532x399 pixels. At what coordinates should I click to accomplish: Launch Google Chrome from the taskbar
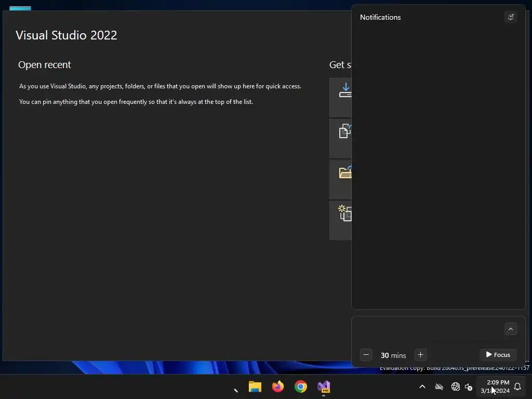click(301, 387)
